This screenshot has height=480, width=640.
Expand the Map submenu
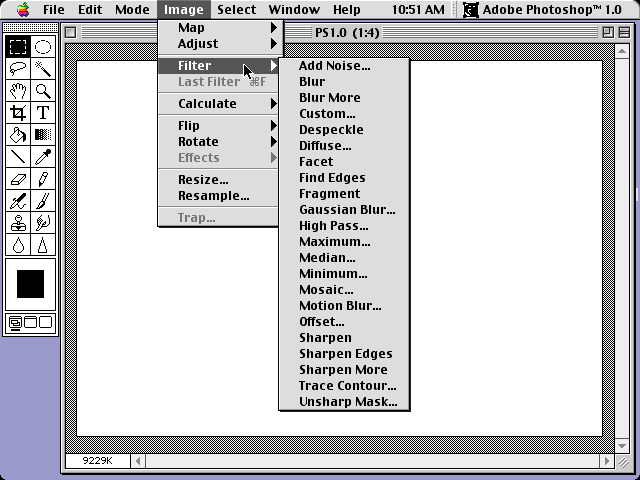pos(220,28)
